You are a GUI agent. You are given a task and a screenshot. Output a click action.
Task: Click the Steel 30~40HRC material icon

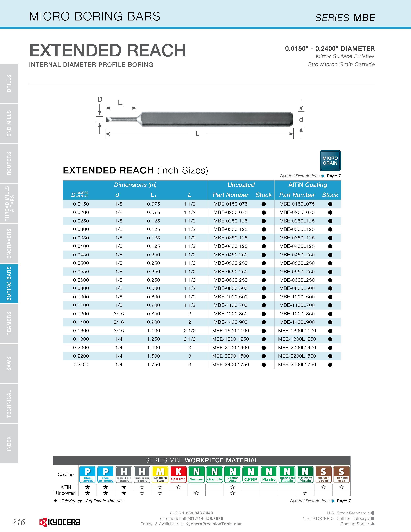pyautogui.click(x=106, y=474)
